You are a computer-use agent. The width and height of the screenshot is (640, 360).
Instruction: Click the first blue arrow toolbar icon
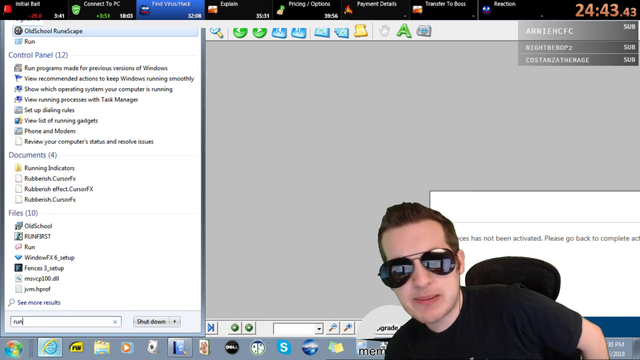279,31
